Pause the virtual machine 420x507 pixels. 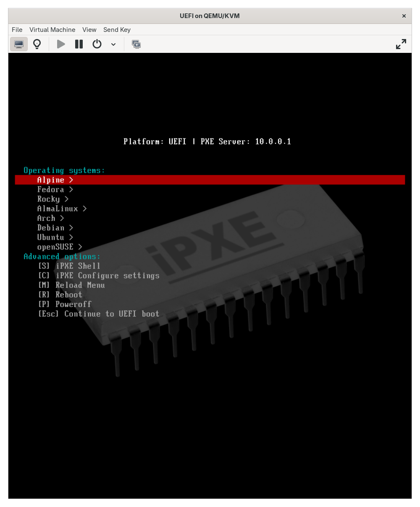click(79, 44)
